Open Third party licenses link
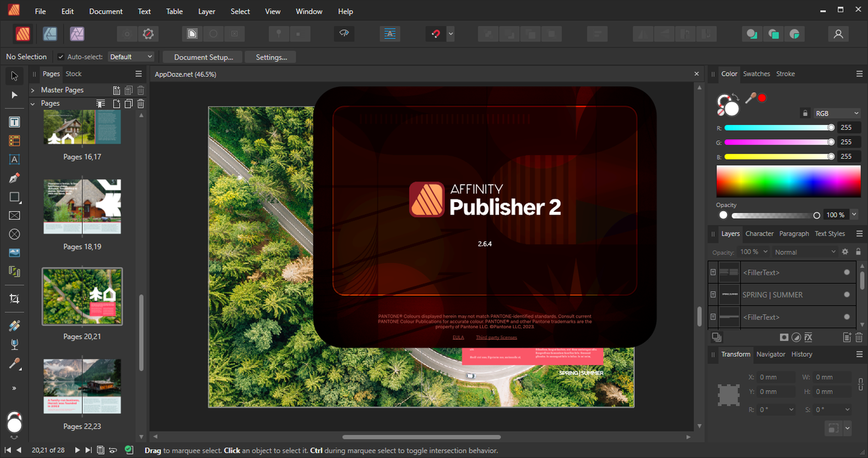868x458 pixels. [x=496, y=337]
